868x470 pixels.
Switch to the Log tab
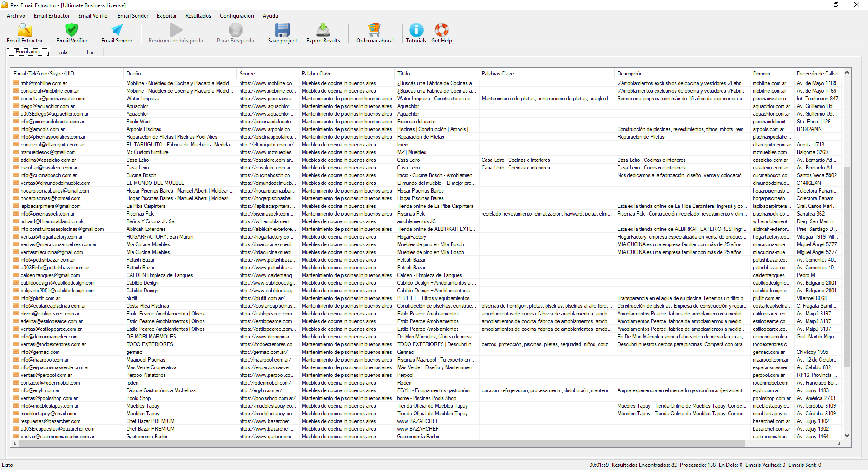click(90, 52)
